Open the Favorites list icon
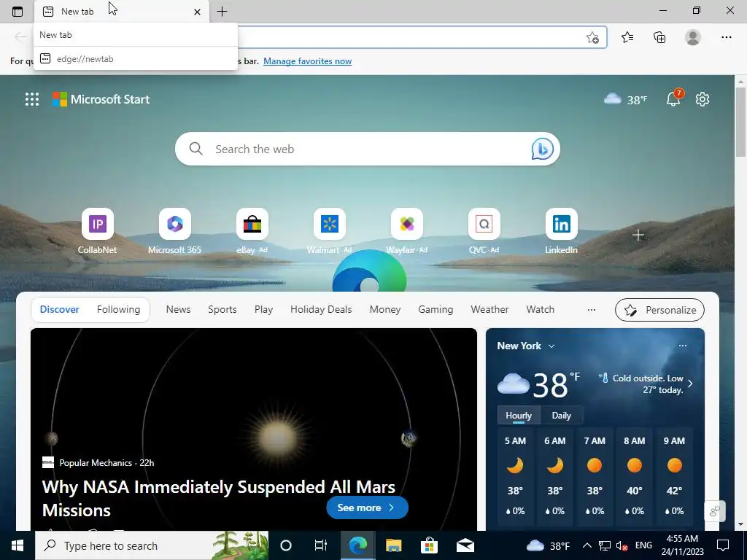Viewport: 747px width, 560px height. 627,37
